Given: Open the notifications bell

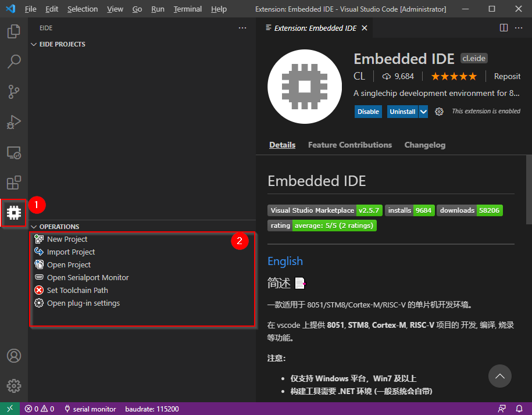Looking at the screenshot, I should pos(519,409).
